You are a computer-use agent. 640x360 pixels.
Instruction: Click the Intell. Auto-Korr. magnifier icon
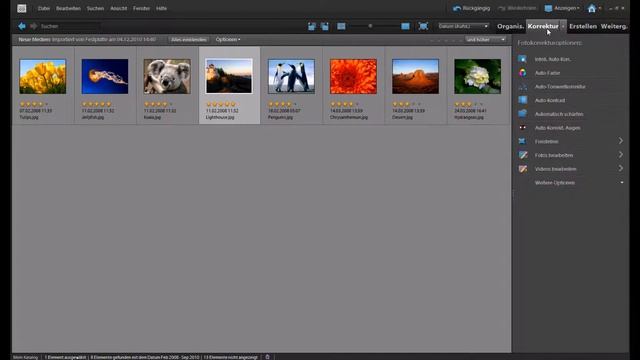pyautogui.click(x=522, y=59)
